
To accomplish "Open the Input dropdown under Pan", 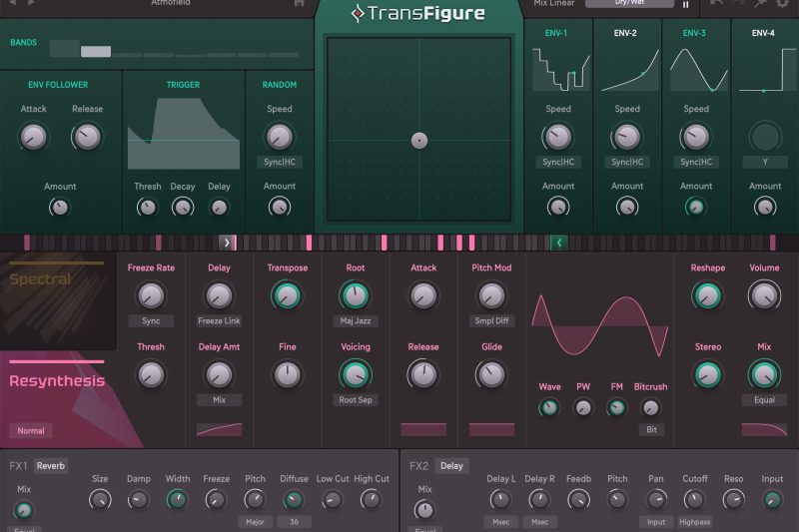I will coord(656,522).
